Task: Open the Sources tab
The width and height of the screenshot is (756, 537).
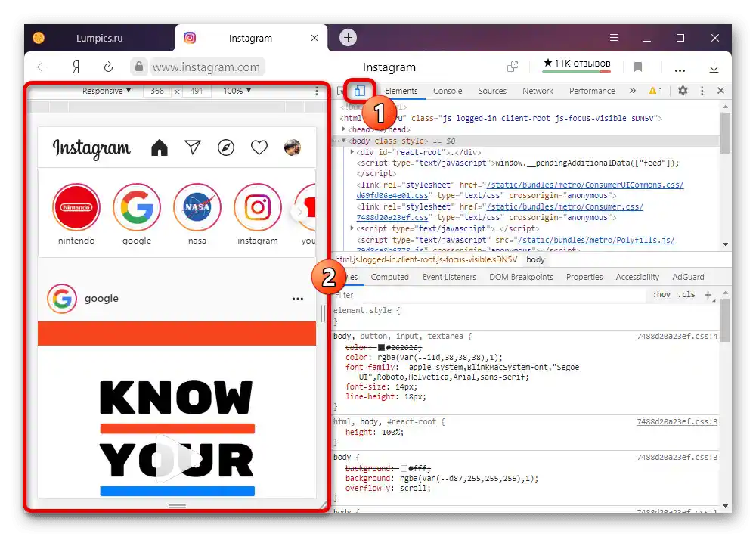Action: (492, 91)
